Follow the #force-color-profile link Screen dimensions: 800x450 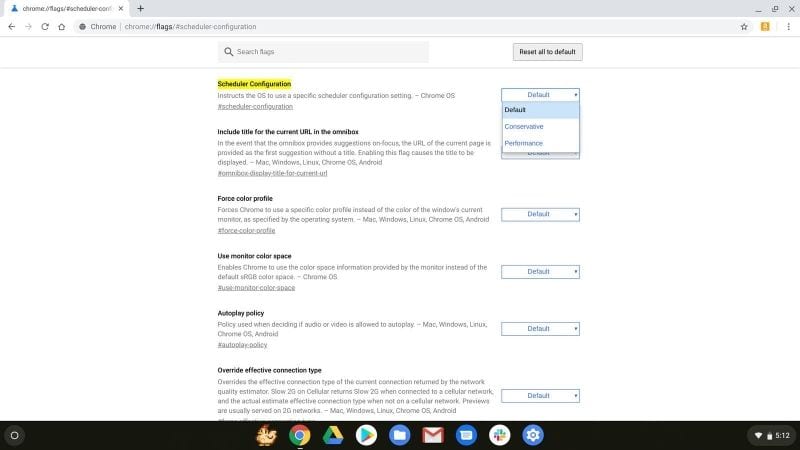[x=246, y=230]
